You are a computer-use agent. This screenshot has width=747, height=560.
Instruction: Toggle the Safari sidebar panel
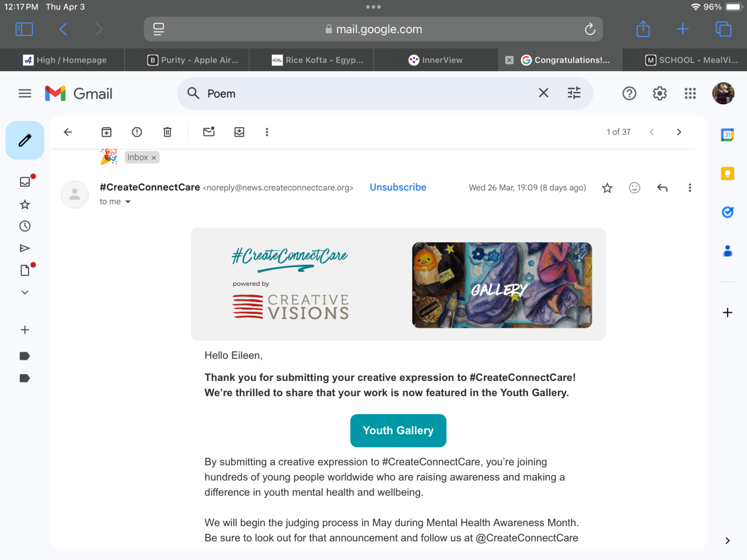24,29
